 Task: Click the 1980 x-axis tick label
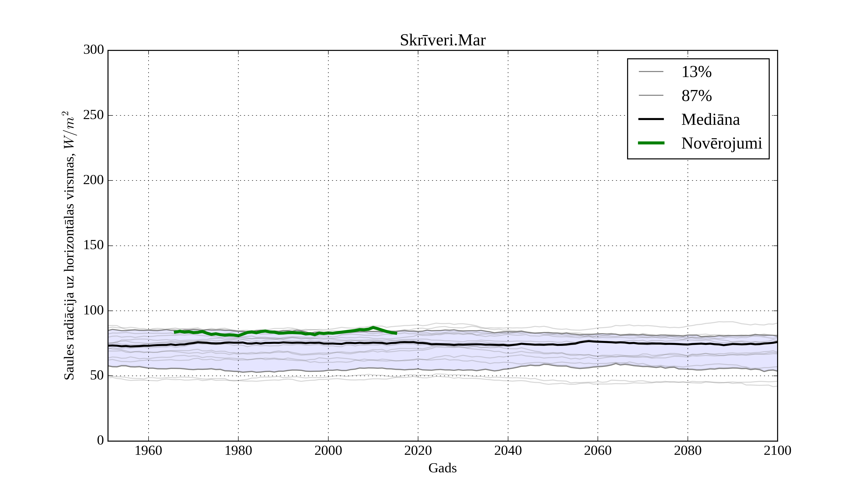click(238, 450)
